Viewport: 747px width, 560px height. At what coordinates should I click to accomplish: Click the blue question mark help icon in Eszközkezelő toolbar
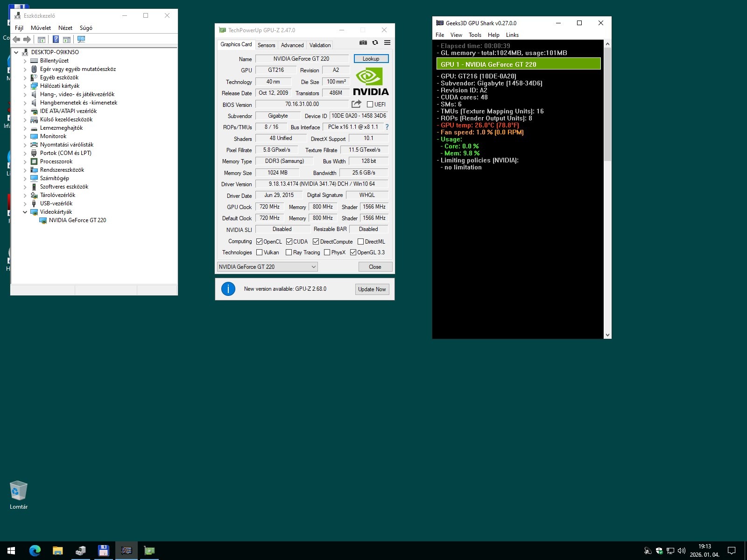pyautogui.click(x=56, y=40)
